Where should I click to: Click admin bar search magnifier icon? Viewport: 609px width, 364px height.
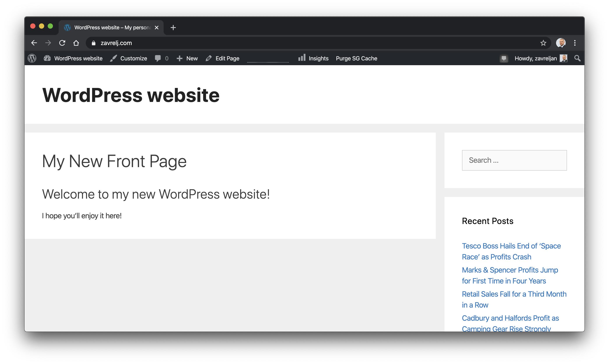577,58
